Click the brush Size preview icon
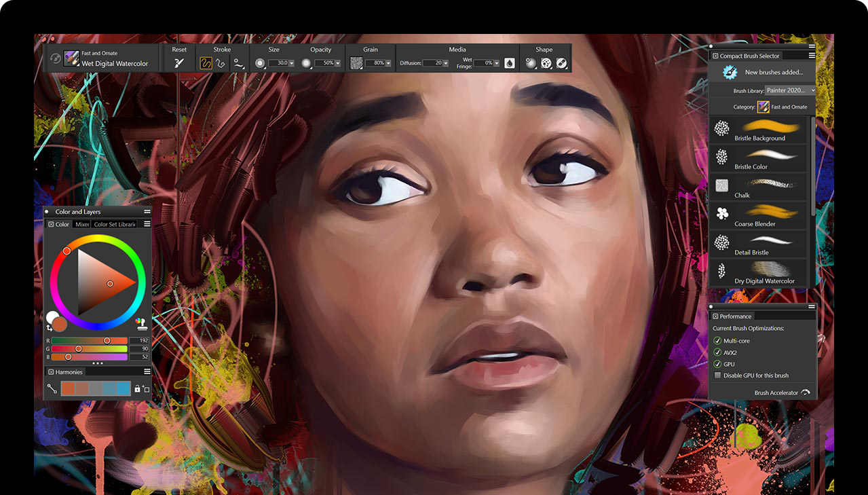 [260, 63]
